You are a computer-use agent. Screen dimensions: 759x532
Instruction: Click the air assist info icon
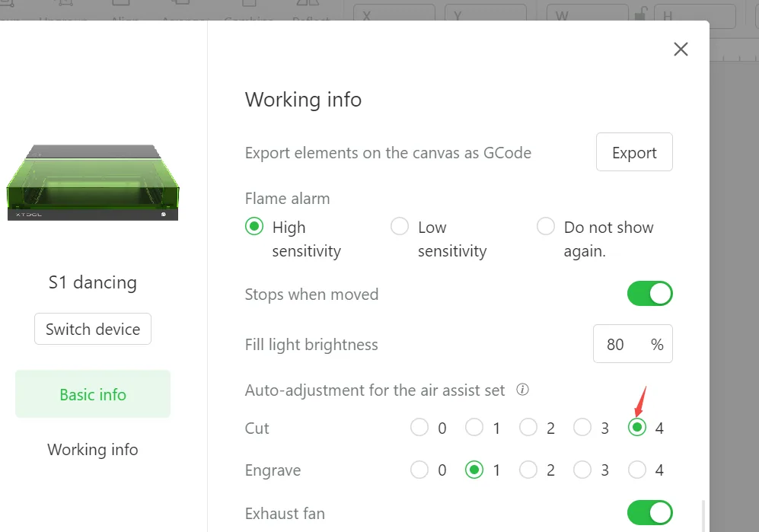tap(522, 390)
